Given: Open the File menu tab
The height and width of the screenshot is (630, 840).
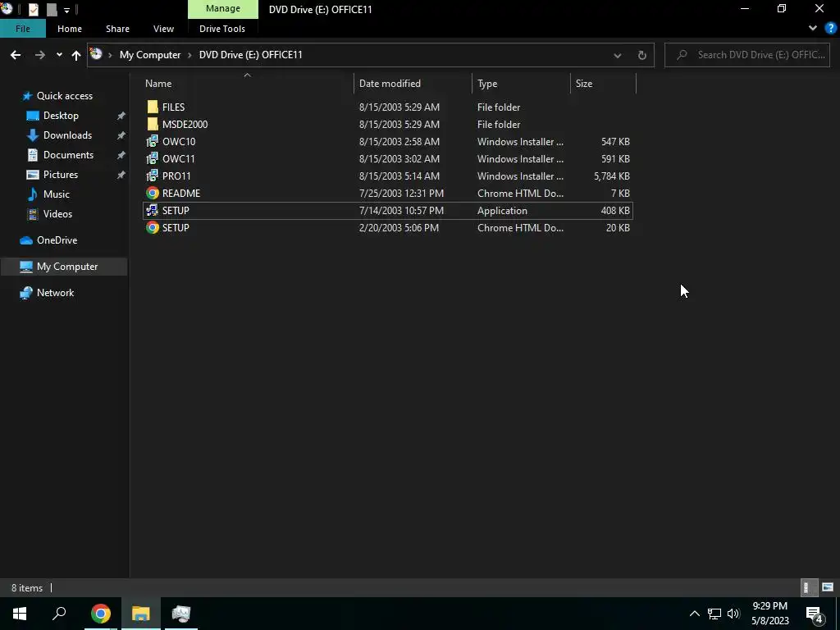Looking at the screenshot, I should (x=22, y=29).
